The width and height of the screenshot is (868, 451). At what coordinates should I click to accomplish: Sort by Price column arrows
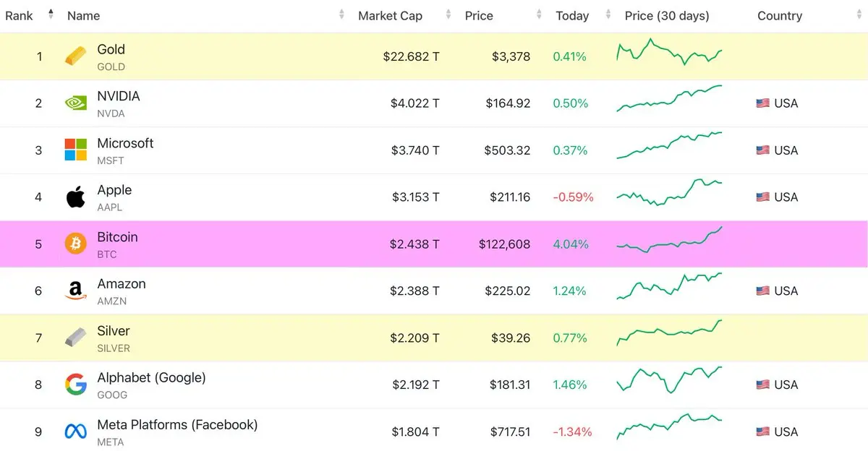(x=539, y=15)
